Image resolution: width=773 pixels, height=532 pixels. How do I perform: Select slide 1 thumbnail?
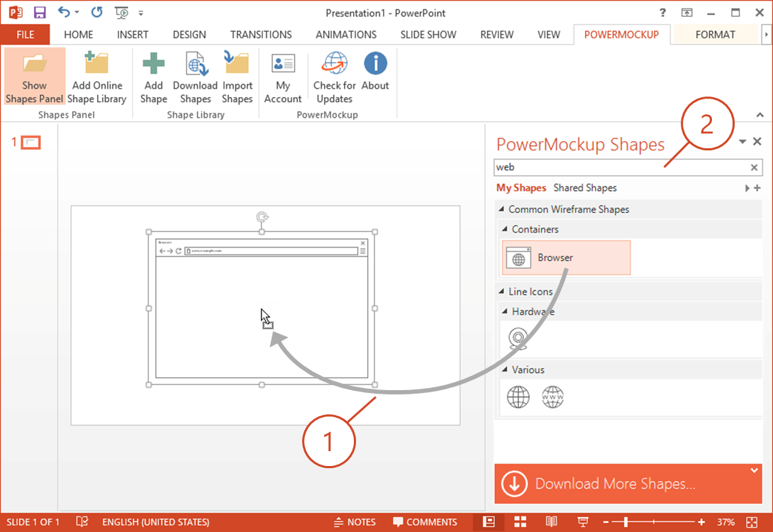tap(30, 143)
